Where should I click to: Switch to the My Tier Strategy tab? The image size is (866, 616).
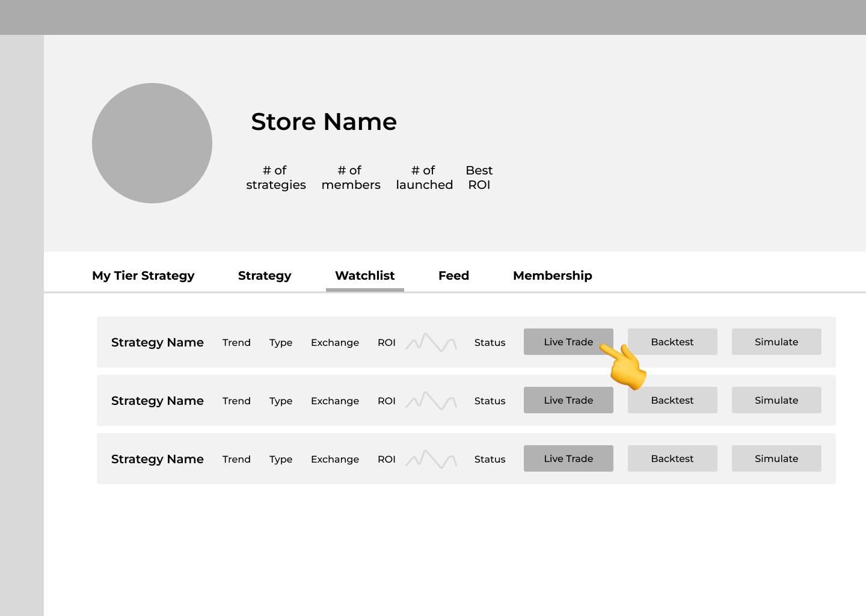coord(143,276)
